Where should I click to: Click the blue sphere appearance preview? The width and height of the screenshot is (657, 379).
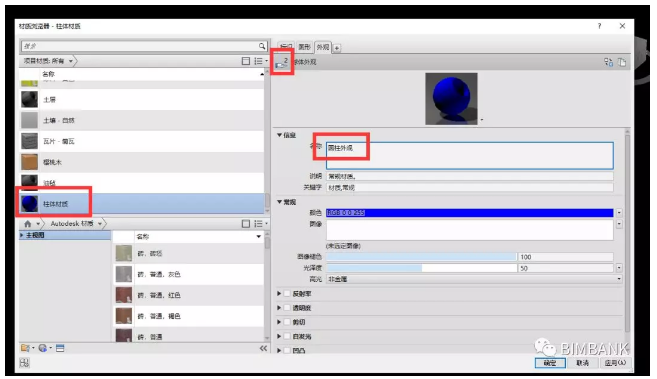coord(451,98)
